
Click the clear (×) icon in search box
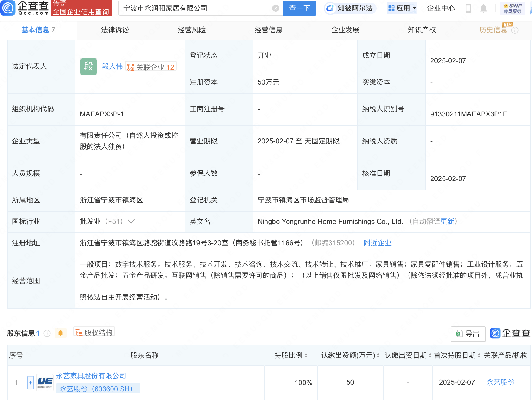coord(275,8)
